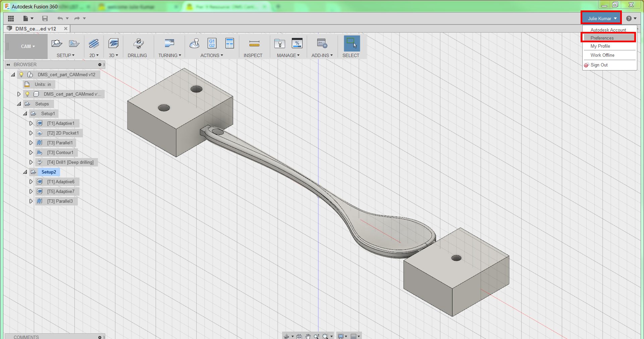
Task: Click the Look At icon
Action: [299, 336]
